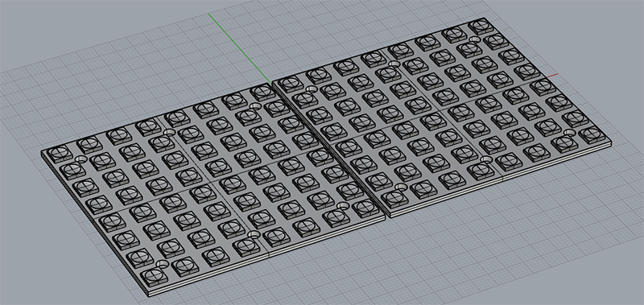Image resolution: width=644 pixels, height=305 pixels.
Task: Select the green Y-axis line
Action: 240,48
